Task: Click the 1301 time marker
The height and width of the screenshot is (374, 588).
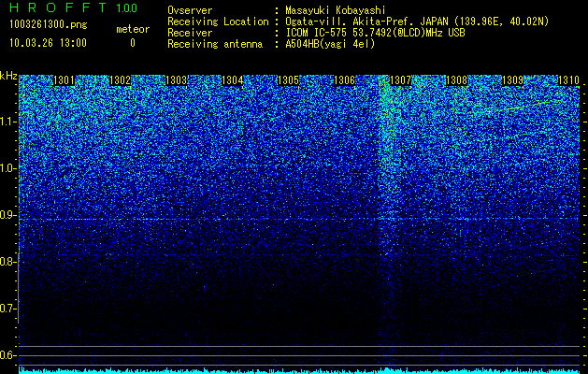Action: pyautogui.click(x=64, y=80)
